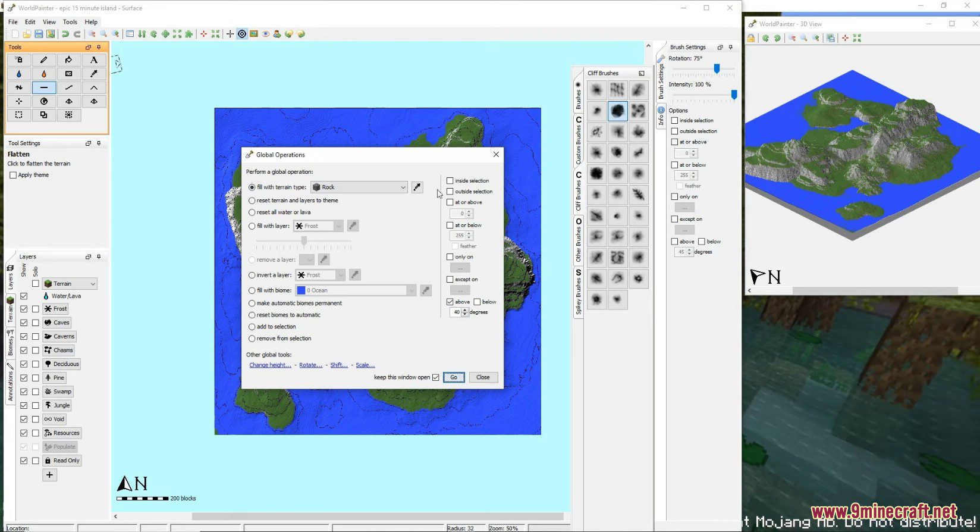Click the rotate world toolbar icon
980x532 pixels.
(x=154, y=34)
